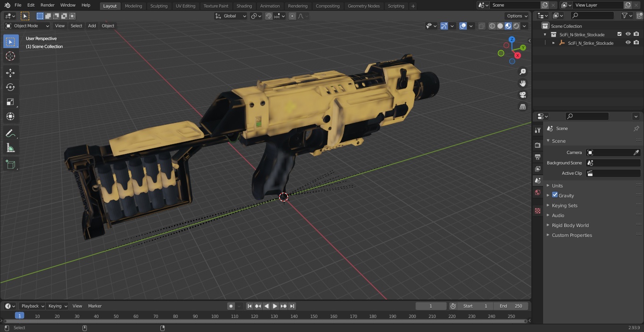Switch orthographic/perspective with grid icon
This screenshot has width=644, height=332.
[523, 107]
